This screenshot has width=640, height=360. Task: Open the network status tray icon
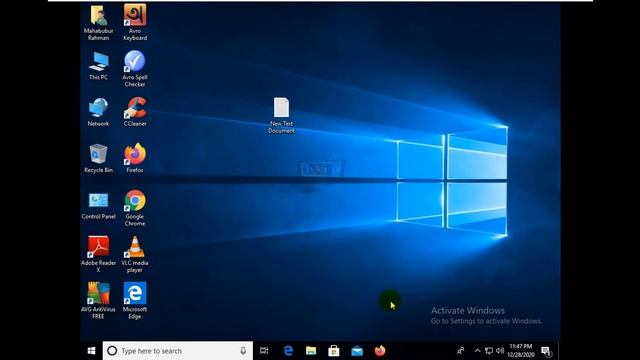489,351
